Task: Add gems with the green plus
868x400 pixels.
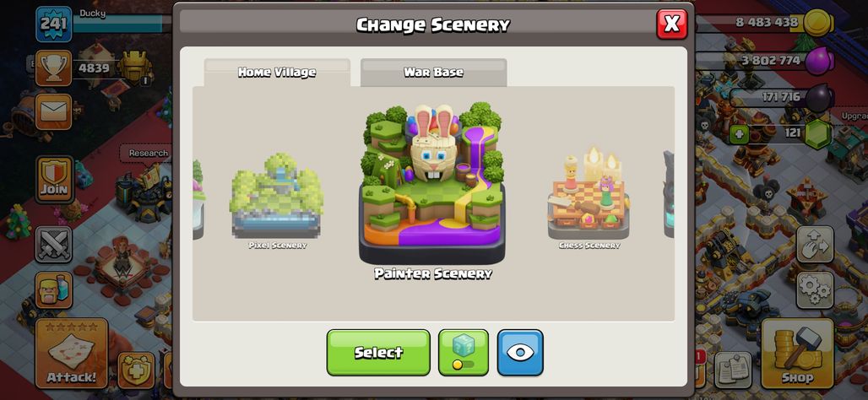Action: (739, 134)
